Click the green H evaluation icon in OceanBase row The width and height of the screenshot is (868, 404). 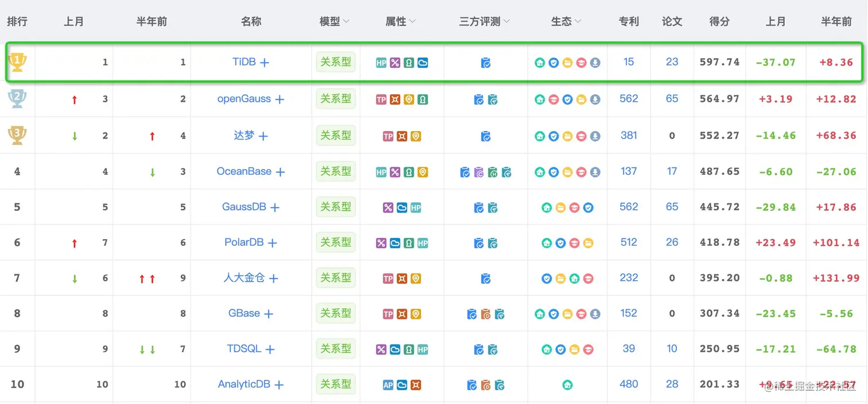click(x=493, y=172)
